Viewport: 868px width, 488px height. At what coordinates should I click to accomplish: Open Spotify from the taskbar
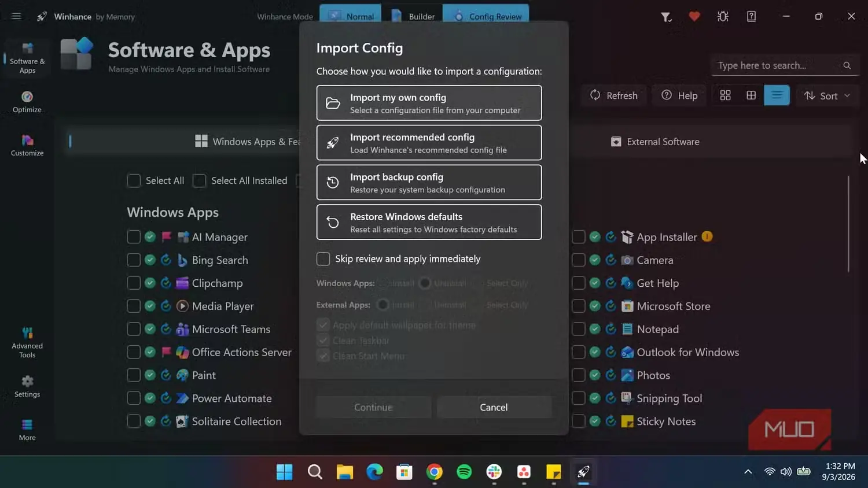(x=464, y=472)
